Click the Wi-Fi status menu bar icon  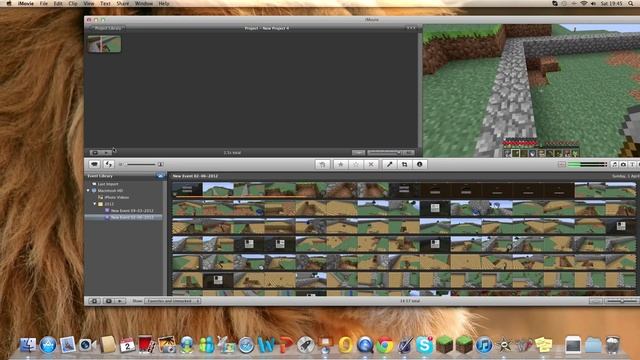tap(584, 3)
